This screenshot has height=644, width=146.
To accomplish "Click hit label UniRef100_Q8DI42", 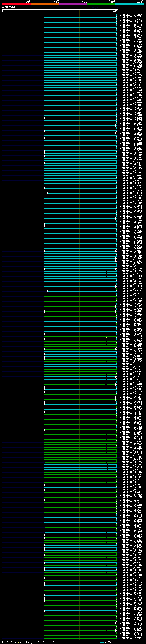I will pyautogui.click(x=131, y=206).
